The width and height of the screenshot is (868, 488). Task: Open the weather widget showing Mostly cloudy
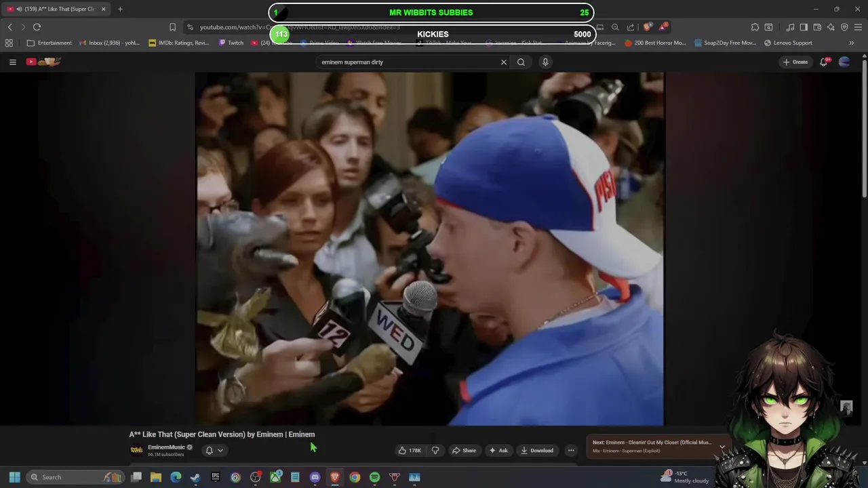(686, 477)
